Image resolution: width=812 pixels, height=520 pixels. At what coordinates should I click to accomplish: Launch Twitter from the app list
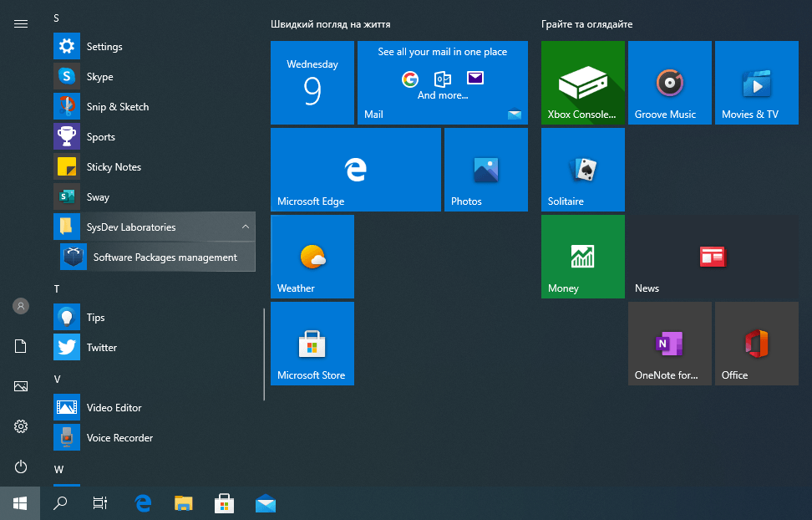point(154,347)
